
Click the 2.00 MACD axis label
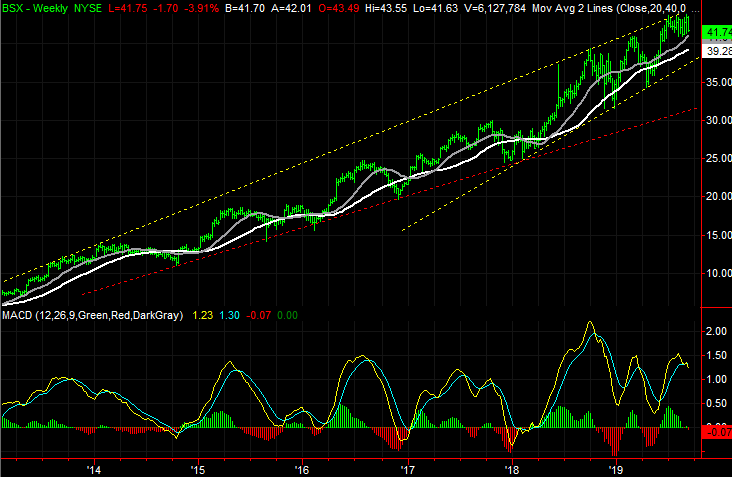click(x=717, y=331)
